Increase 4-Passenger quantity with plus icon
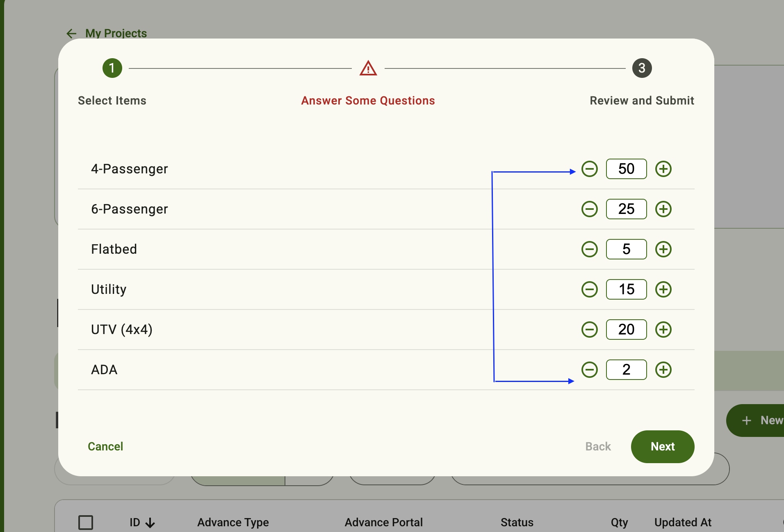Viewport: 784px width, 532px height. [x=663, y=169]
